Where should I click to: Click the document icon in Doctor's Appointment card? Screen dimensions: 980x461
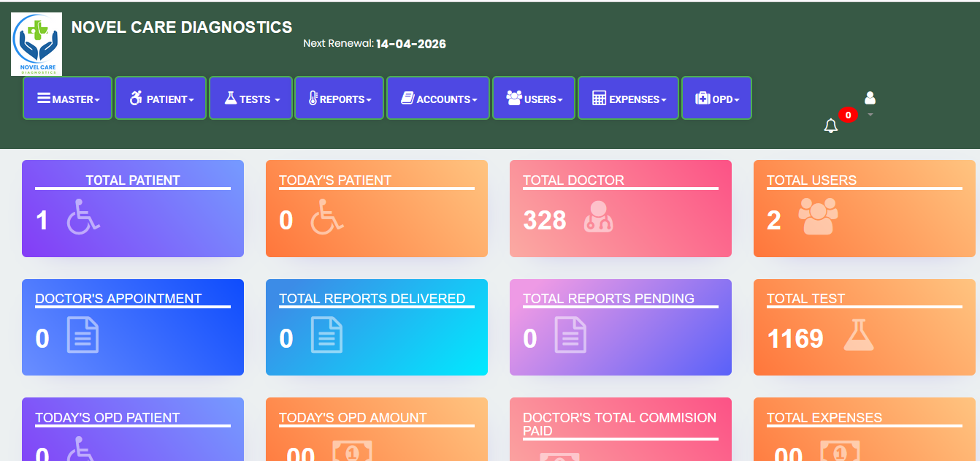click(x=83, y=335)
